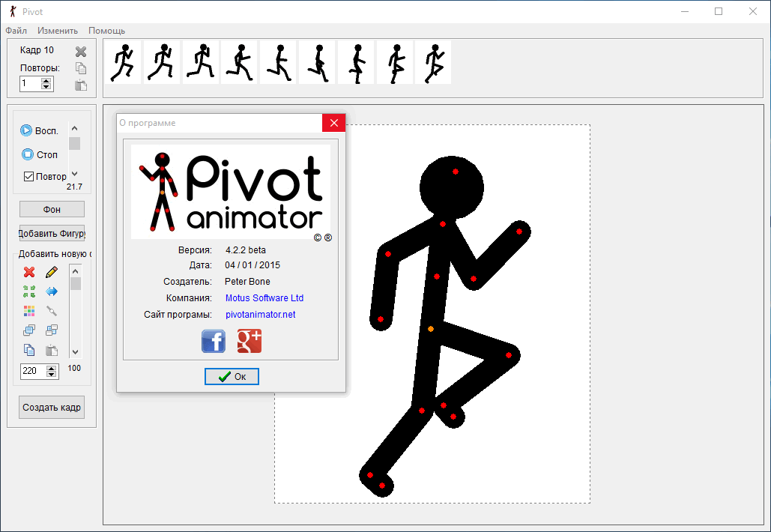The width and height of the screenshot is (771, 532).
Task: Open the Изменить menu
Action: click(x=58, y=31)
